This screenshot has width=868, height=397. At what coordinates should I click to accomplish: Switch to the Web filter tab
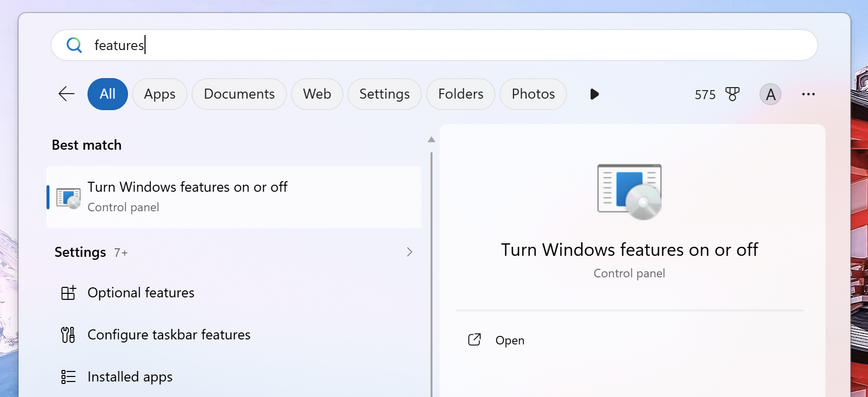(x=317, y=94)
